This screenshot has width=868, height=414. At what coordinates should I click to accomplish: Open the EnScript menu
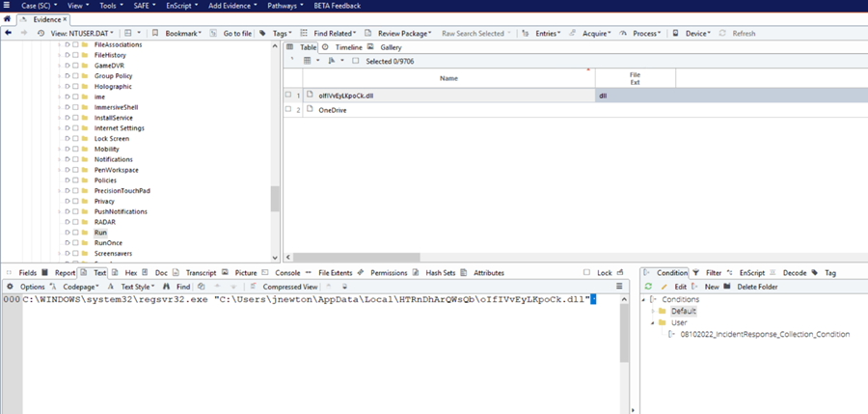coord(183,6)
